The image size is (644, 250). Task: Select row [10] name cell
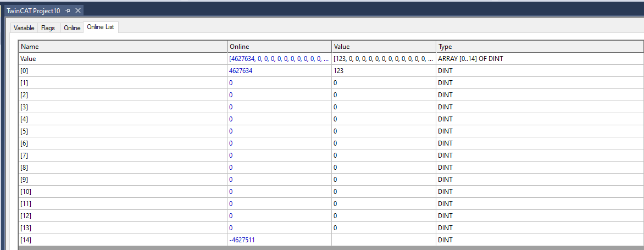pyautogui.click(x=123, y=192)
